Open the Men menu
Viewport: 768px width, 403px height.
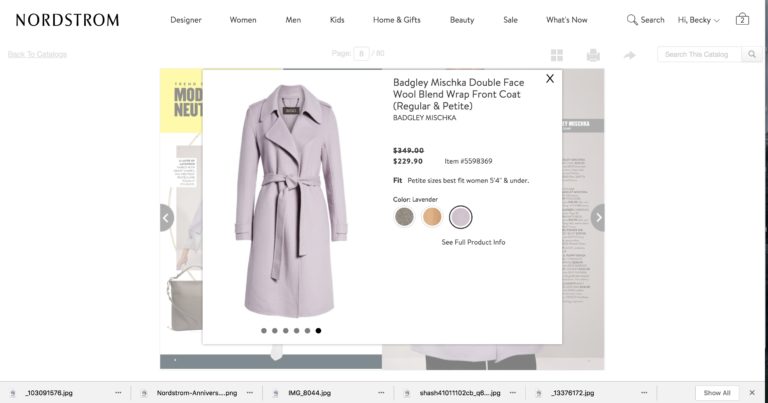293,20
